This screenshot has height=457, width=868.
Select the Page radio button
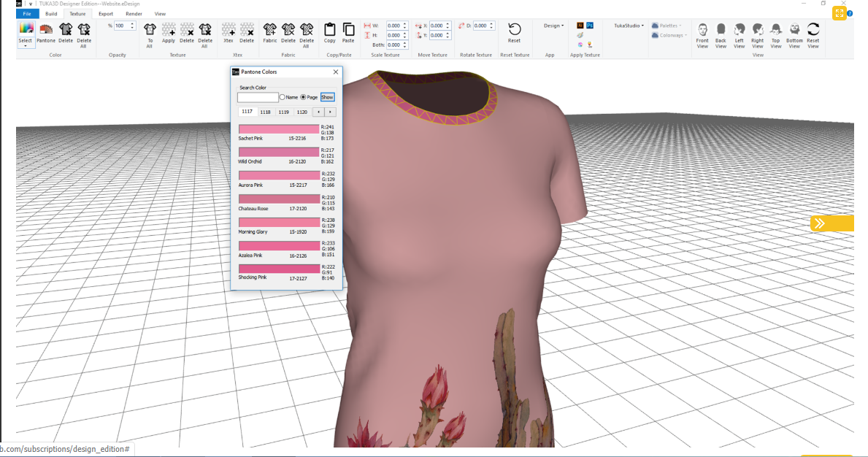[x=304, y=97]
